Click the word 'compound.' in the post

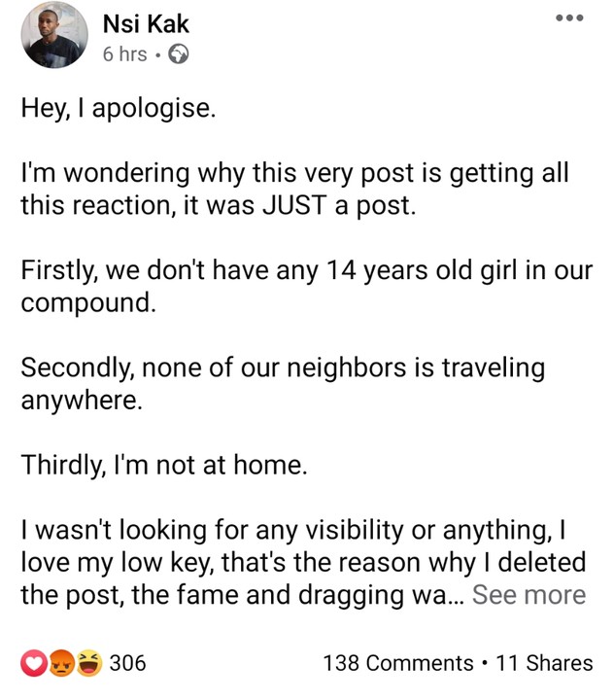coord(87,303)
